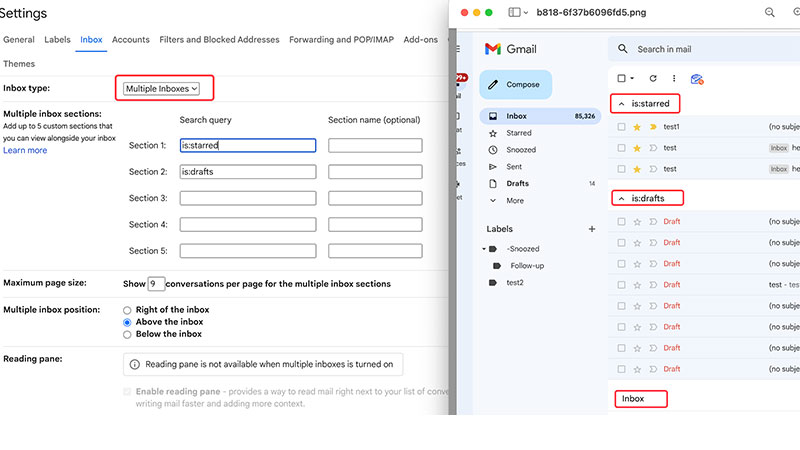Click the info icon in Reading pane notice
This screenshot has height=450, width=800.
135,365
